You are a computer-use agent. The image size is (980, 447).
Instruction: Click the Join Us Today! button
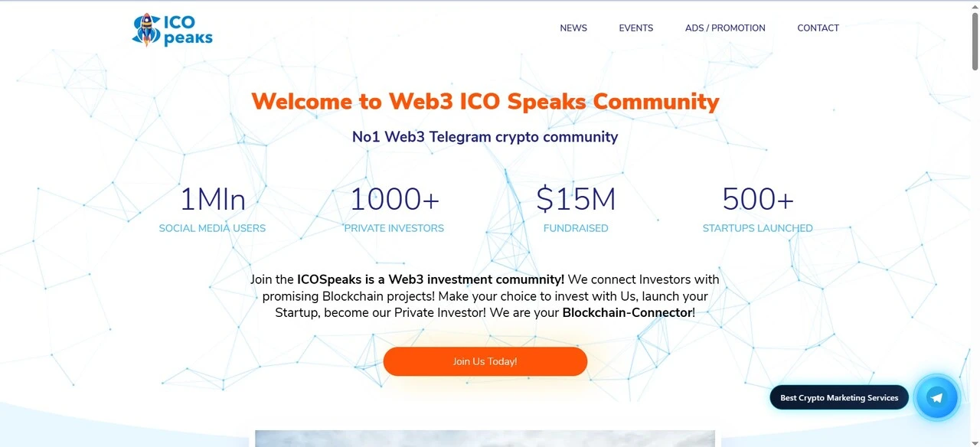tap(485, 361)
